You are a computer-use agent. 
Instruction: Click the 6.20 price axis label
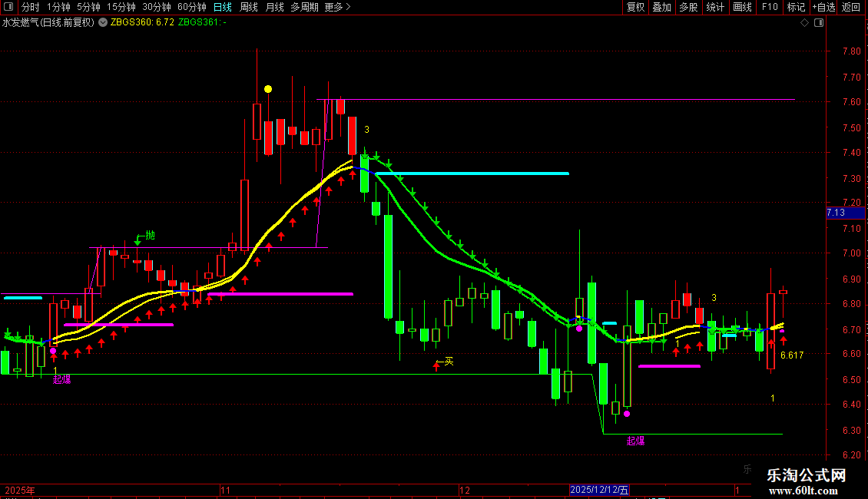pos(851,455)
